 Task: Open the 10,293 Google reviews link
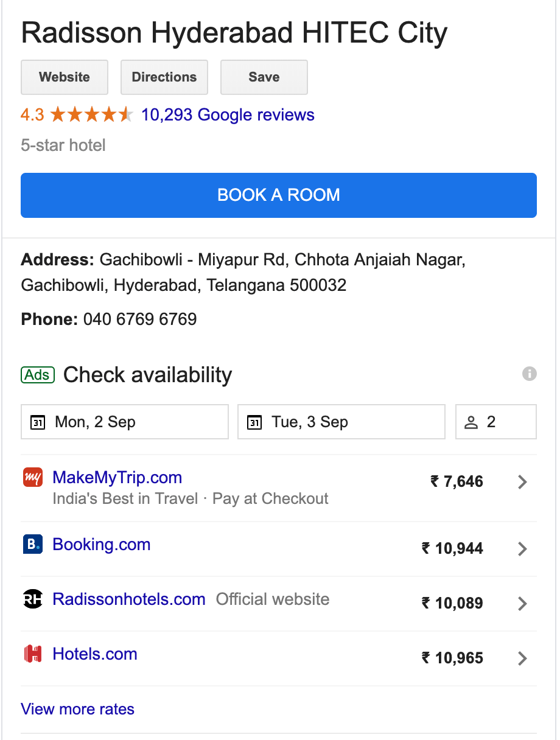[228, 115]
